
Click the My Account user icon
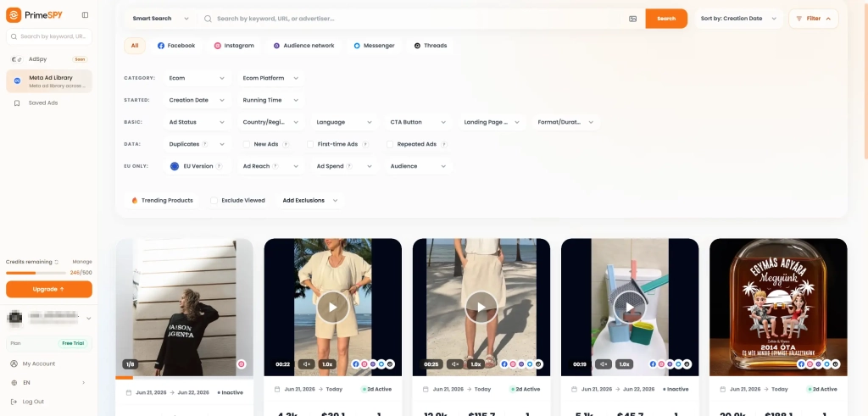pos(14,364)
